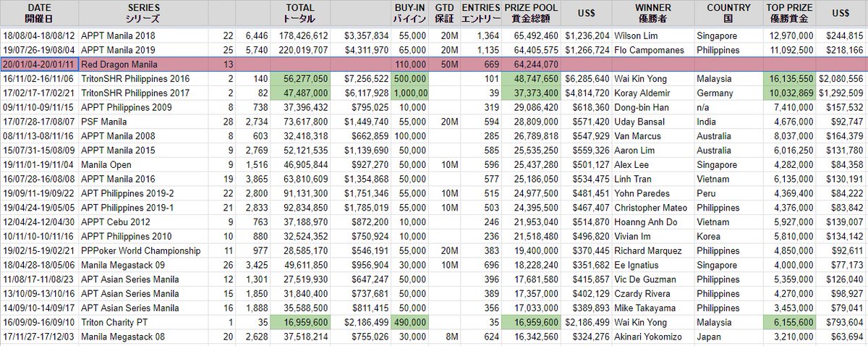Image resolution: width=868 pixels, height=346 pixels.
Task: Select the GTD column header
Action: click(443, 14)
